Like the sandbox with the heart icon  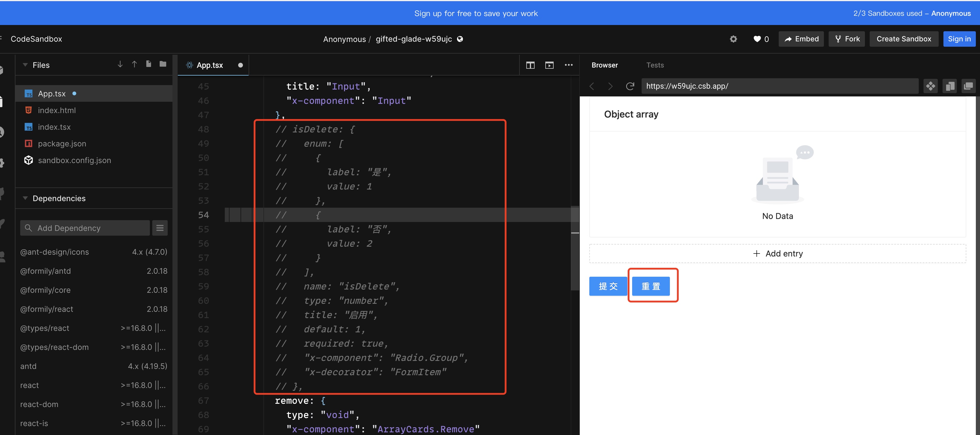click(757, 39)
